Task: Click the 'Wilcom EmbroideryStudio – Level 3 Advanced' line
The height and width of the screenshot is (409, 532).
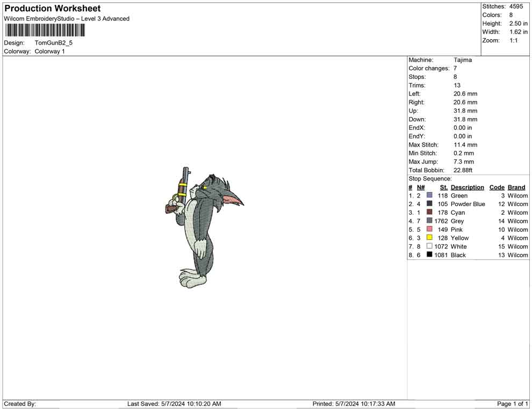Action: pyautogui.click(x=67, y=19)
